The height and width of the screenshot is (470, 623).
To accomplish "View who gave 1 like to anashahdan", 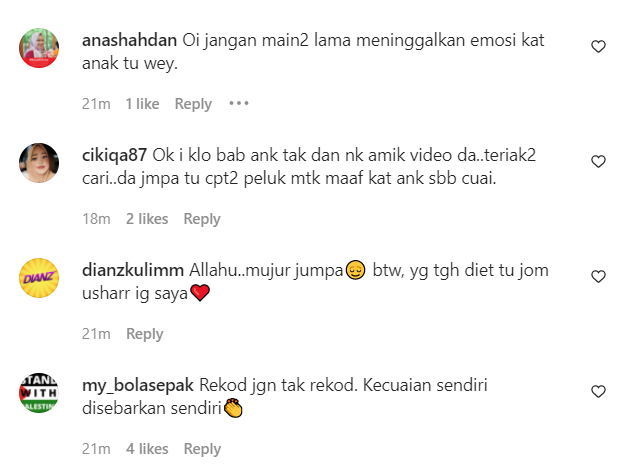I will tap(143, 104).
